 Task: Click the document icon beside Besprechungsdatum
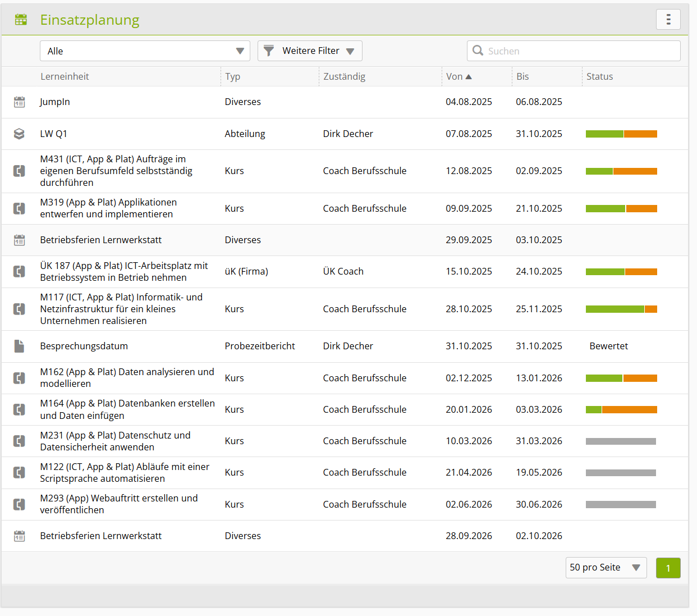click(19, 346)
